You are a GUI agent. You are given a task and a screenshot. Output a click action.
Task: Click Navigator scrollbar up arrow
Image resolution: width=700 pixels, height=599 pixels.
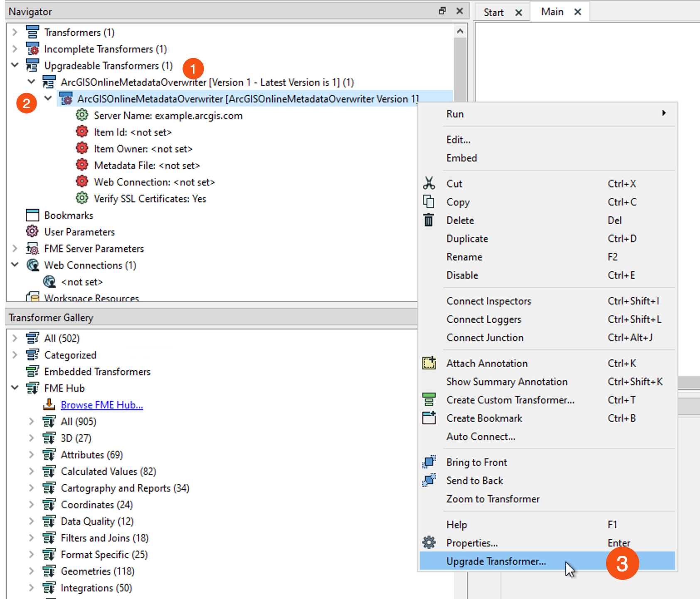point(460,31)
